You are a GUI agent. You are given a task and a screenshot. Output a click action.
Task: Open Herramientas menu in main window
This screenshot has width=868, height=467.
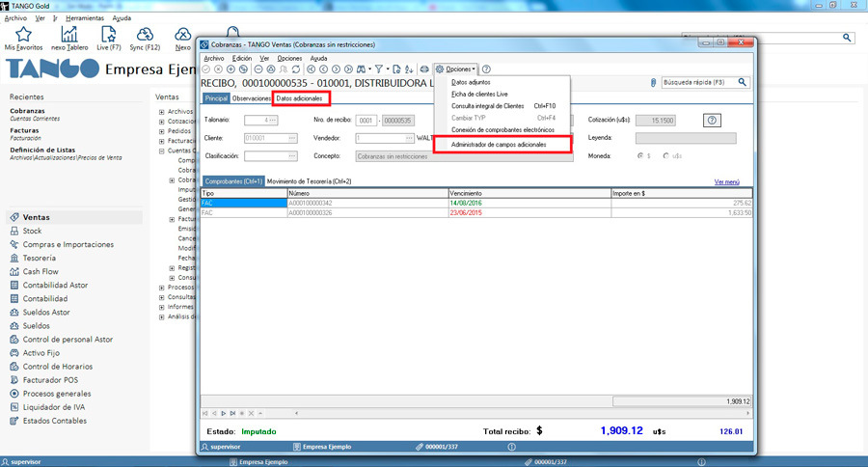[85, 18]
